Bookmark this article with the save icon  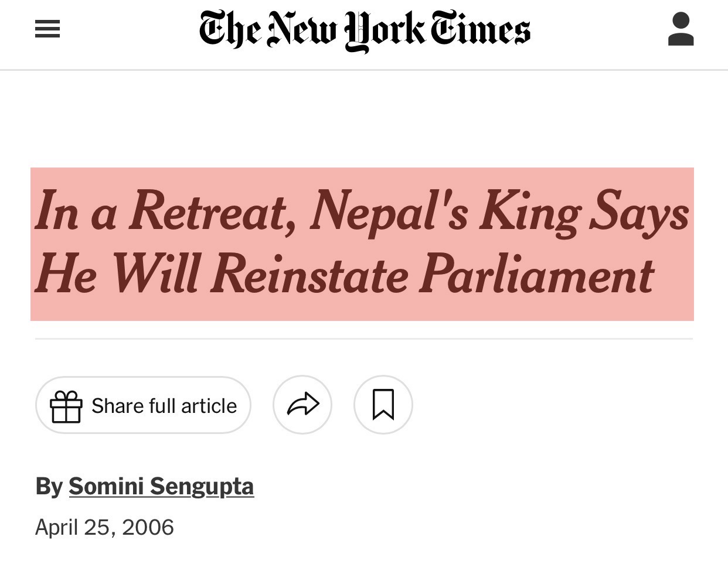click(383, 405)
